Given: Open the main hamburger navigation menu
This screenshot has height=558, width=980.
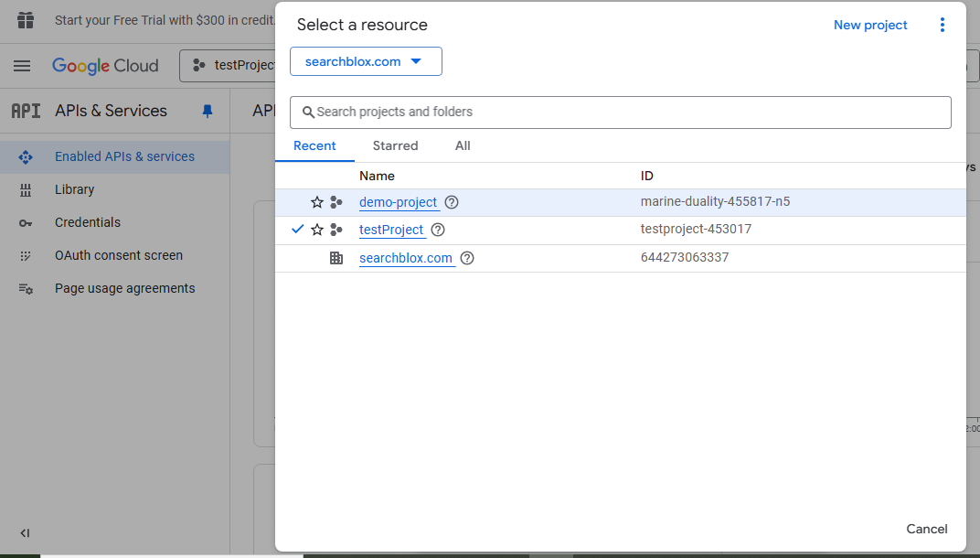Looking at the screenshot, I should point(22,66).
